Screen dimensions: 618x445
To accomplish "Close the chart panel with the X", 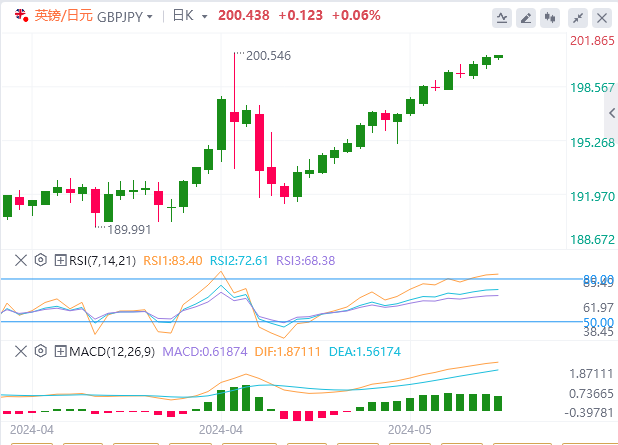I will (603, 17).
